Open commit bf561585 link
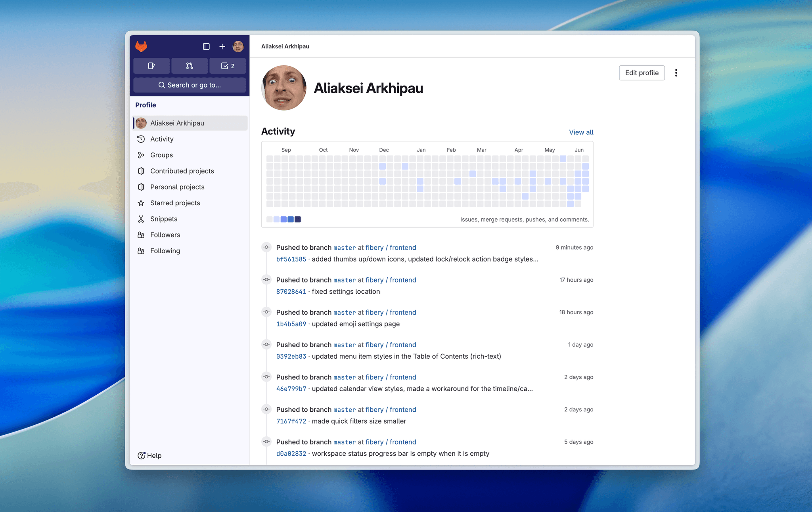The width and height of the screenshot is (812, 512). pos(291,259)
